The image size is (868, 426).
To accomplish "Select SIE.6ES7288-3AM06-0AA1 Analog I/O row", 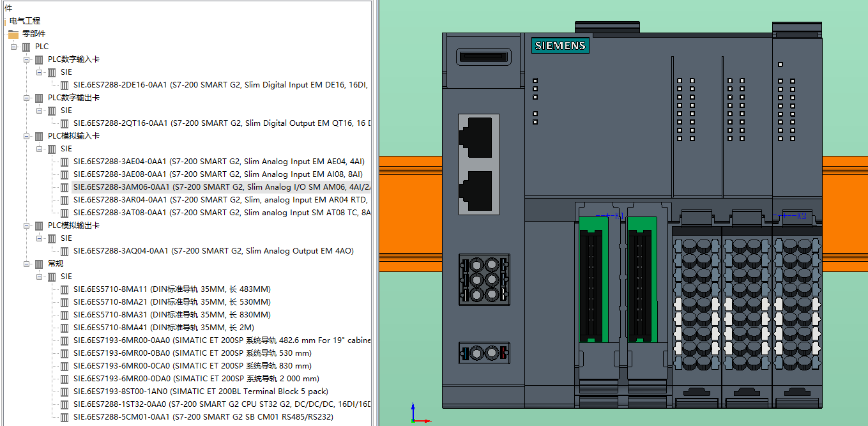I will (221, 187).
